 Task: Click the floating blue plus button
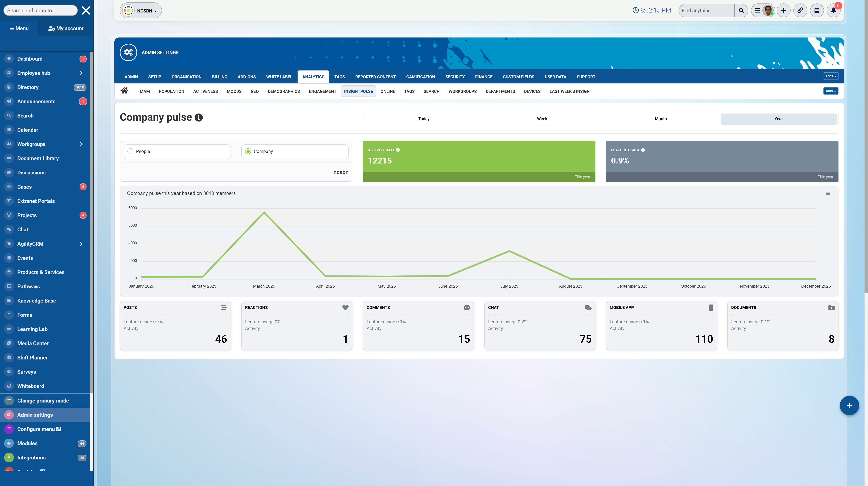pos(849,405)
